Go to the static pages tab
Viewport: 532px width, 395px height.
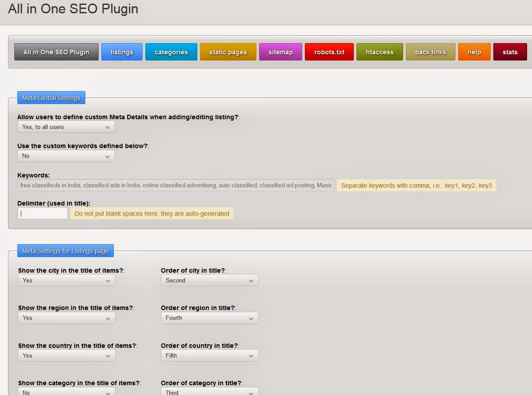tap(228, 52)
